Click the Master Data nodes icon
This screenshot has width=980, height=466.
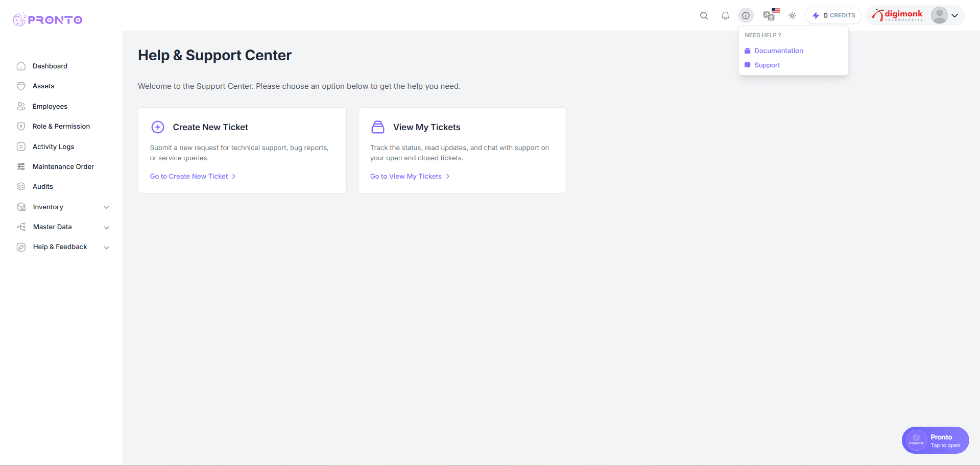click(21, 227)
